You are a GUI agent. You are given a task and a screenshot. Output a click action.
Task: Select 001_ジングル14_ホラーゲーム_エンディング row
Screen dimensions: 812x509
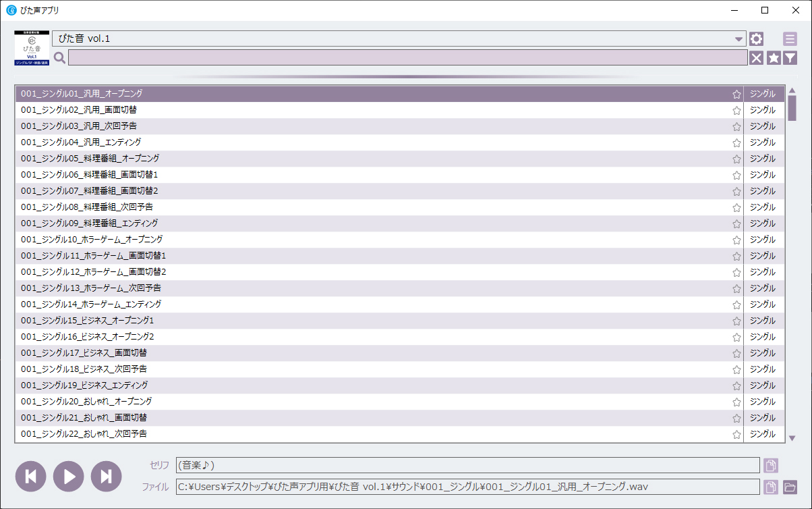pyautogui.click(x=400, y=304)
